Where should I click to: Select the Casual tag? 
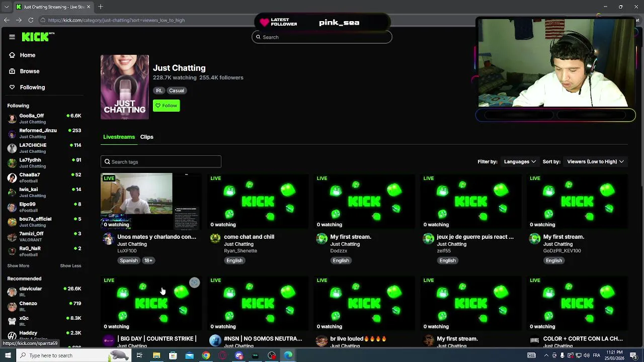pos(177,90)
